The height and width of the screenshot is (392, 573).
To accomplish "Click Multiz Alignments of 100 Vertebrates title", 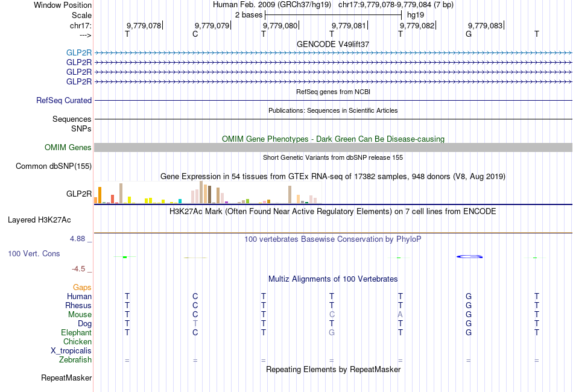I will (x=333, y=279).
